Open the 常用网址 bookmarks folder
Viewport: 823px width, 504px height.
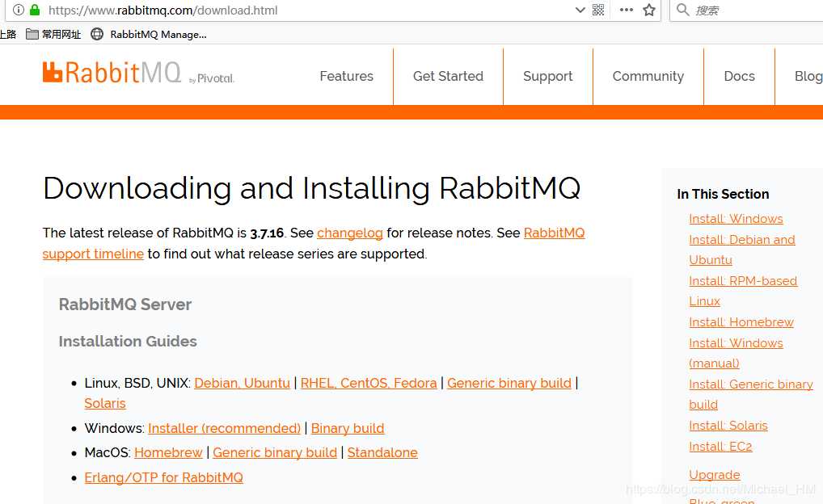(x=53, y=35)
